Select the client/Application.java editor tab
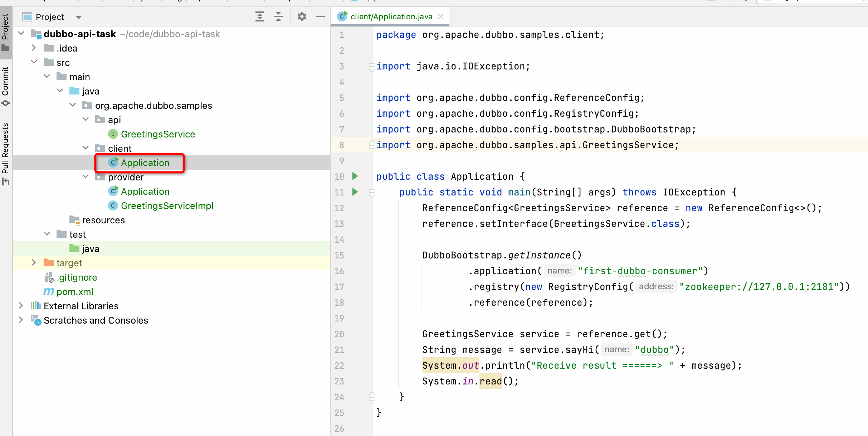This screenshot has height=436, width=868. point(391,16)
